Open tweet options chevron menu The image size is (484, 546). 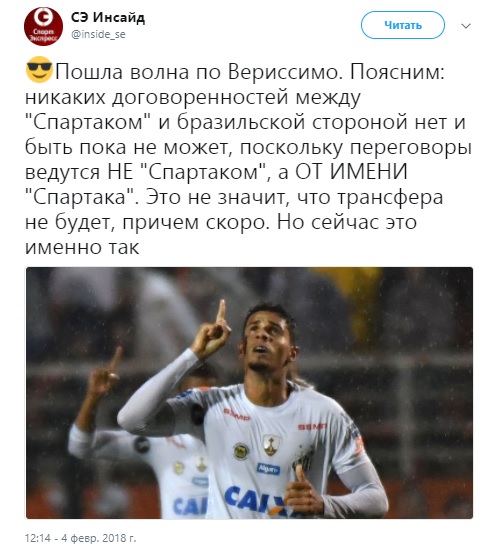(466, 26)
